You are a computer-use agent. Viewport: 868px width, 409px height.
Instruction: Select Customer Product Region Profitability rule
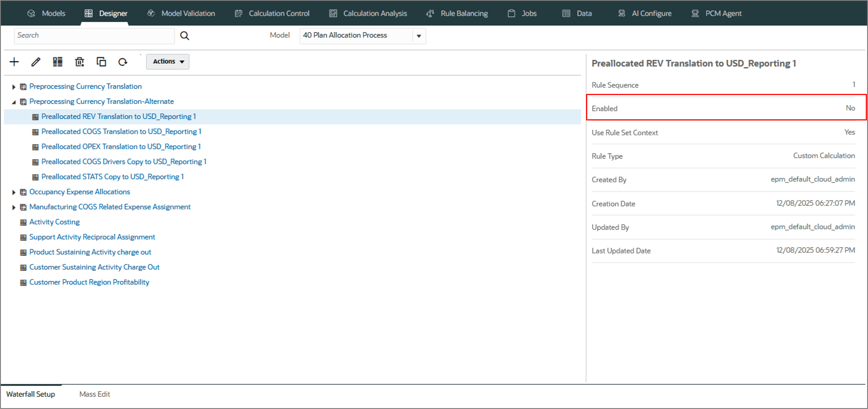(89, 282)
